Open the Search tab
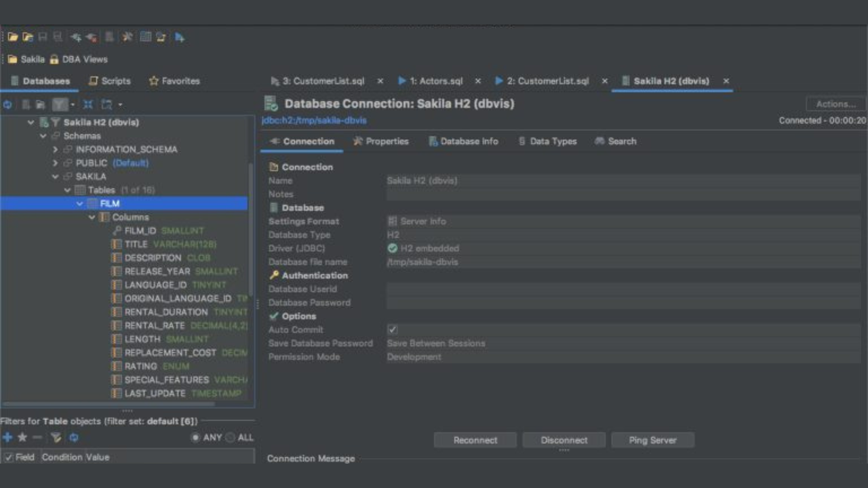The image size is (868, 488). pyautogui.click(x=616, y=141)
